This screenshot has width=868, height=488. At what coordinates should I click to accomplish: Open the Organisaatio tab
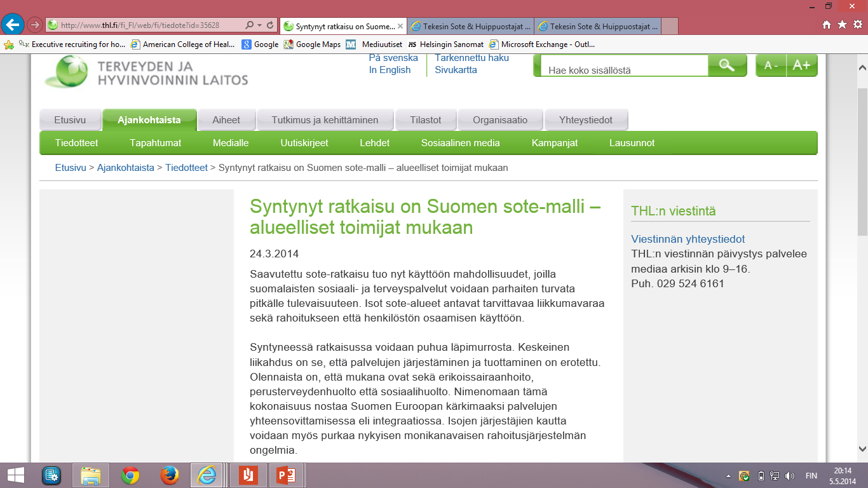click(500, 120)
